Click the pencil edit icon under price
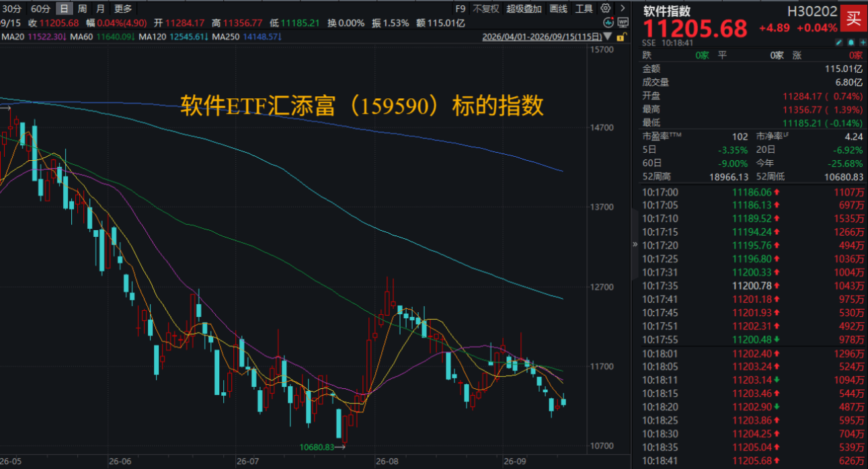This screenshot has width=868, height=469. [x=839, y=42]
